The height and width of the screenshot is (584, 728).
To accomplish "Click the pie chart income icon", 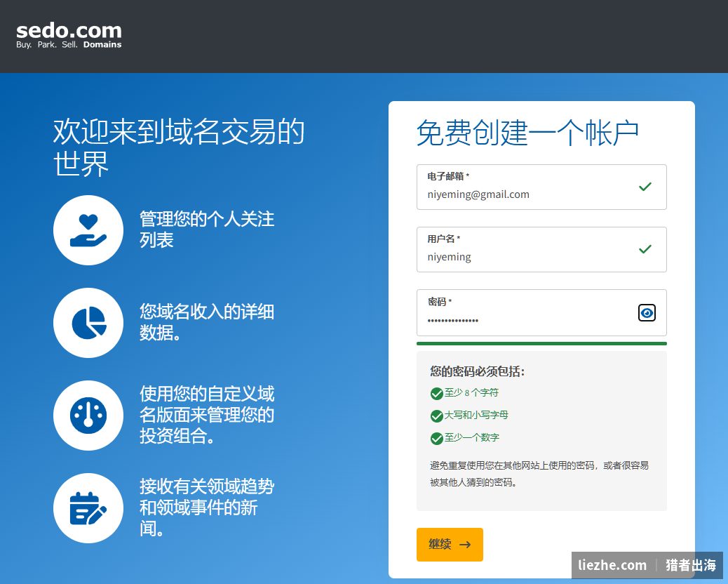I will [88, 323].
